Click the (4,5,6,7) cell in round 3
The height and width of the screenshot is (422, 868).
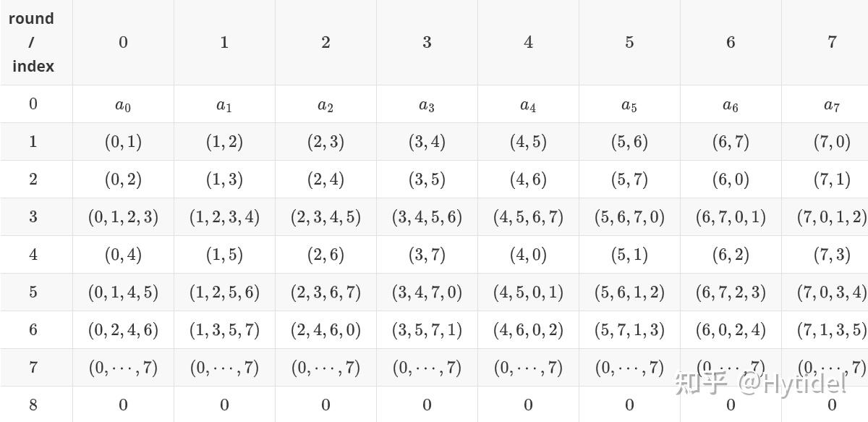pyautogui.click(x=528, y=217)
